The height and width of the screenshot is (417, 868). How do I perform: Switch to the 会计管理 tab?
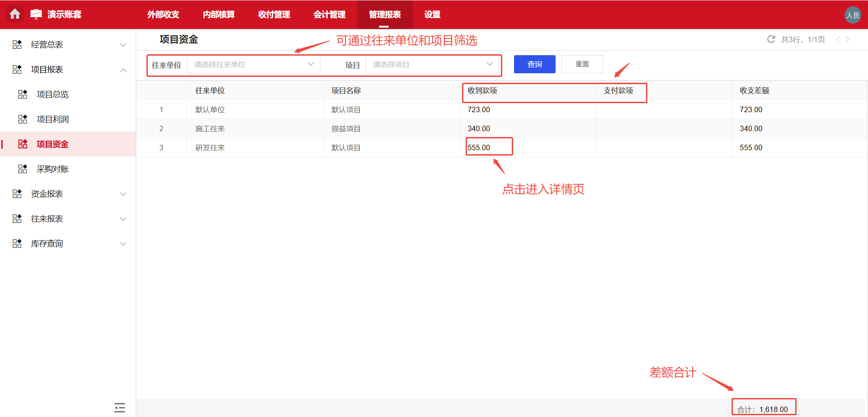click(329, 14)
